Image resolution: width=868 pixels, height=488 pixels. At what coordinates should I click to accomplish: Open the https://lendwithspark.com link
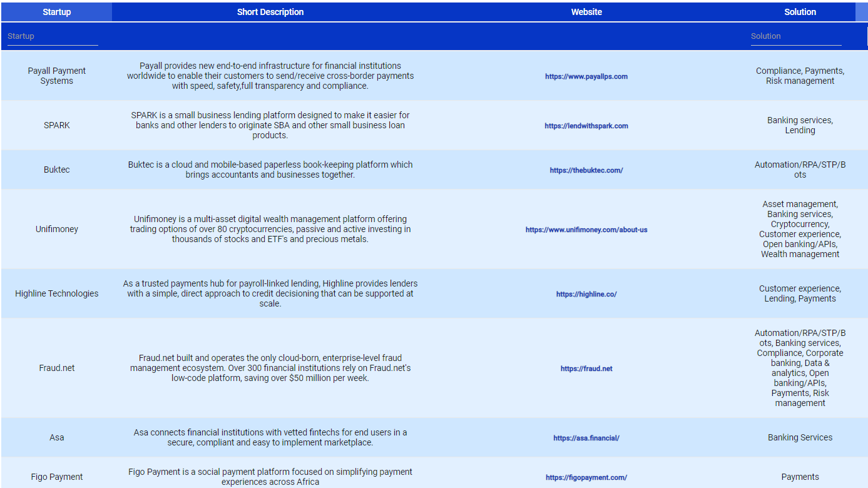point(586,125)
